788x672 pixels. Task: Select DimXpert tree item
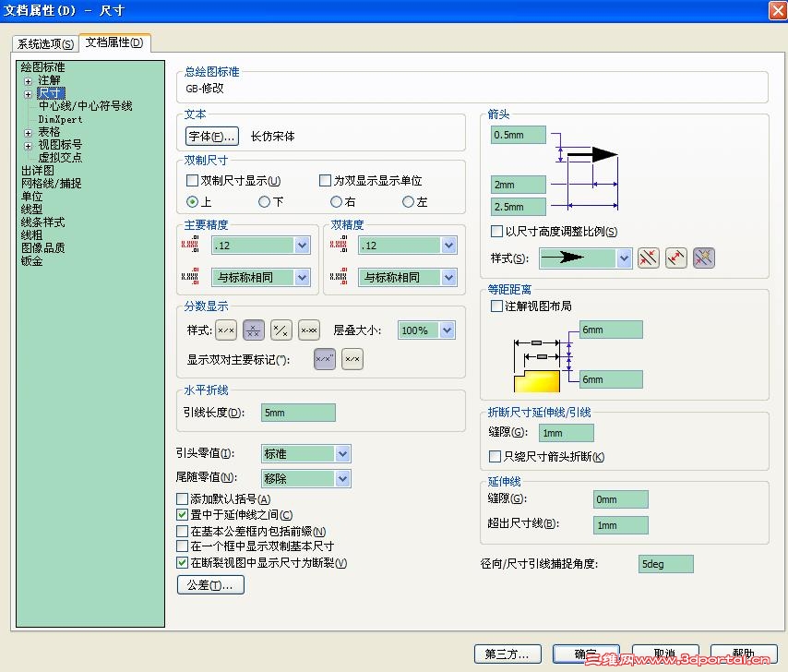pyautogui.click(x=60, y=120)
